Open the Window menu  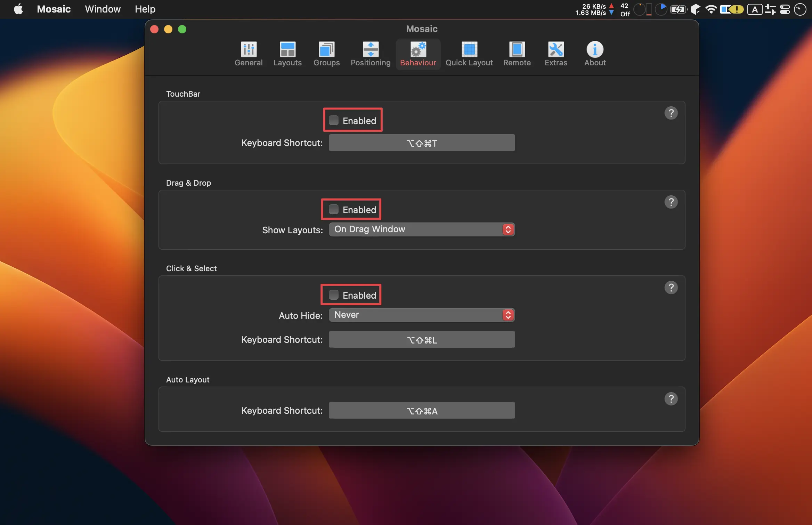(x=103, y=9)
